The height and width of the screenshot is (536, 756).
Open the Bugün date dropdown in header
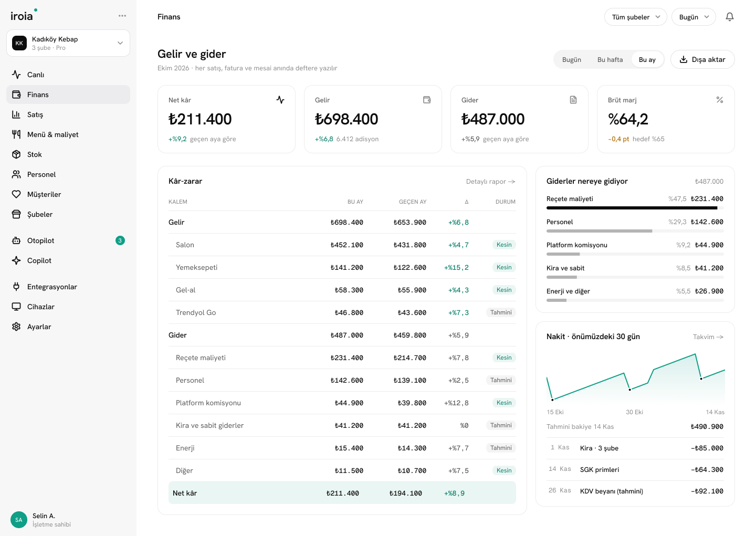click(694, 17)
